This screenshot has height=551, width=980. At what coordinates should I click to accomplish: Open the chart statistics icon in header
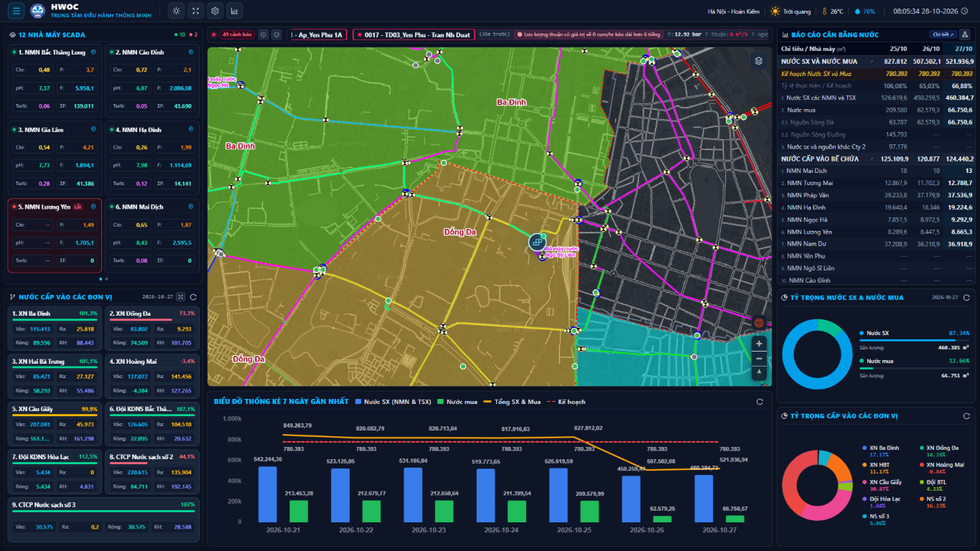234,11
